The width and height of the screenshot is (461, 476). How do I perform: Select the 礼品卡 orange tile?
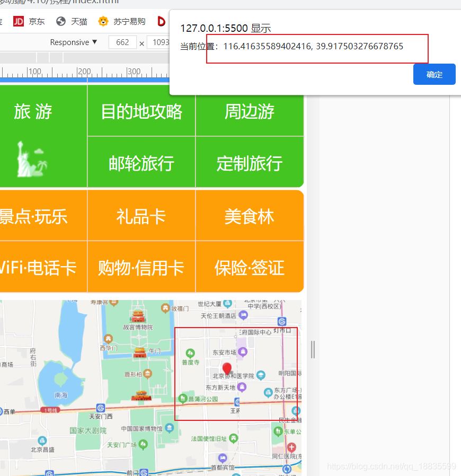click(x=140, y=215)
